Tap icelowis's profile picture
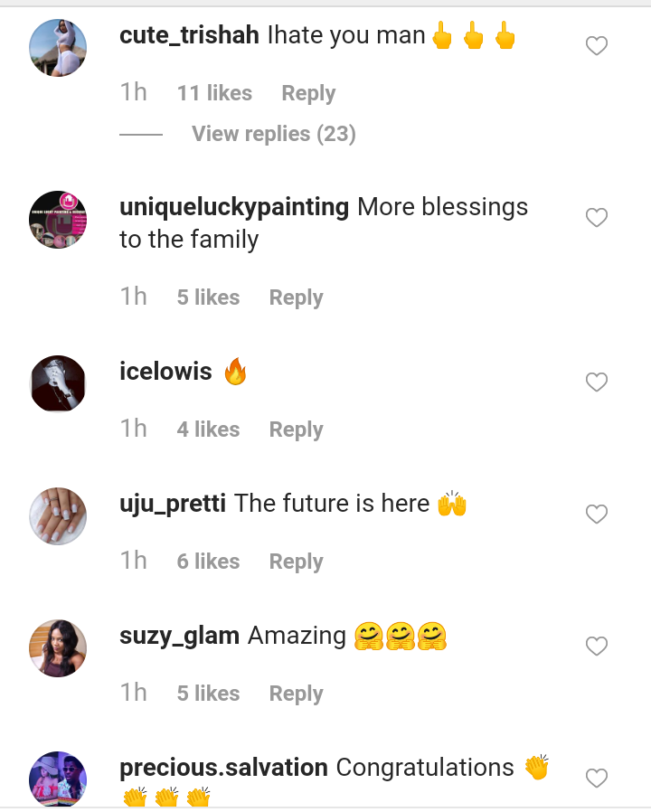The image size is (651, 812). [x=58, y=383]
